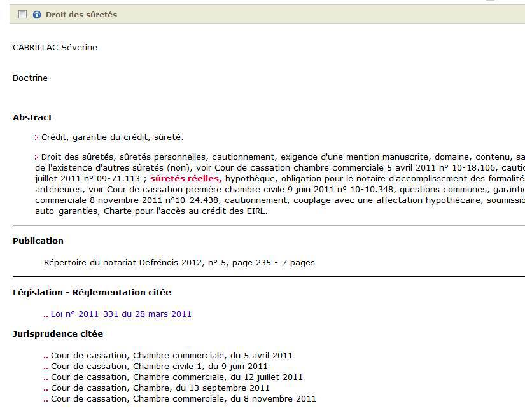
Task: Click the Répertoire du notariat Defrénois 2012 reference
Action: (x=179, y=262)
